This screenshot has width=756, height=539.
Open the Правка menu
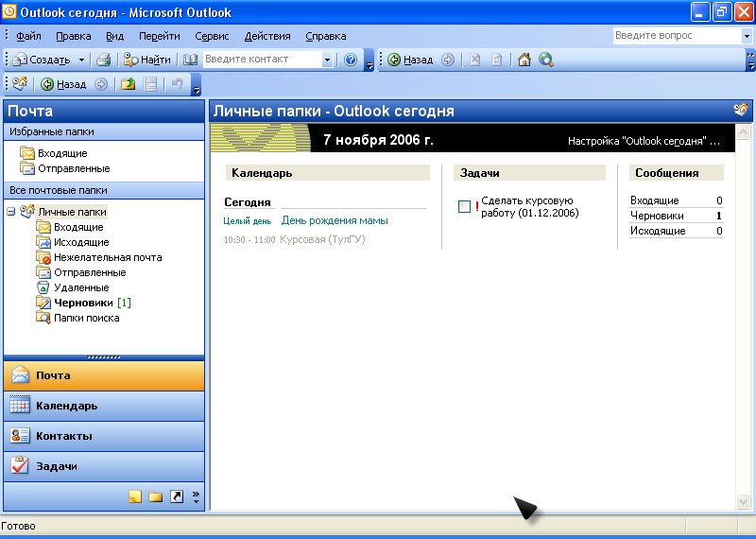tap(74, 36)
